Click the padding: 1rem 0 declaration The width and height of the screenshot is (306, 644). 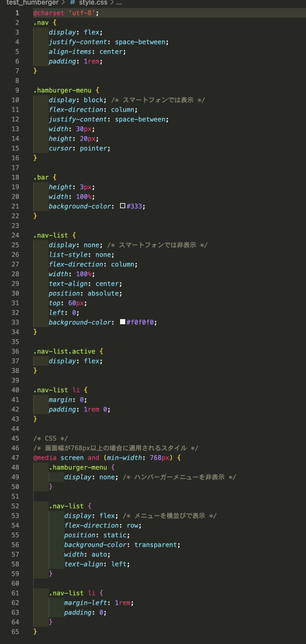click(x=79, y=409)
